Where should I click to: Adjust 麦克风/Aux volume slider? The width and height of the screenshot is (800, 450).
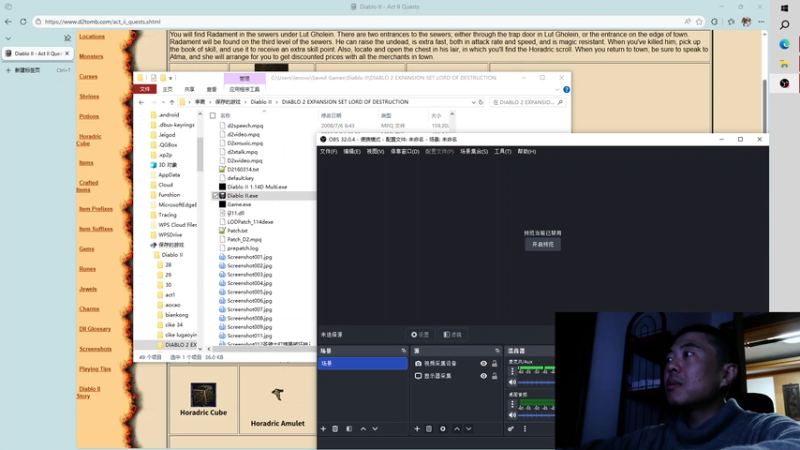click(x=537, y=382)
